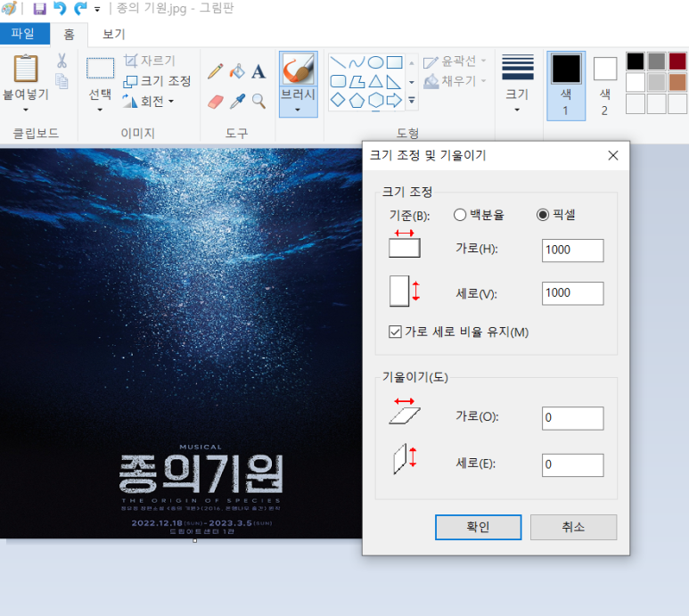Screen dimensions: 689x616
Task: Select the Eraser tool
Action: 216,102
